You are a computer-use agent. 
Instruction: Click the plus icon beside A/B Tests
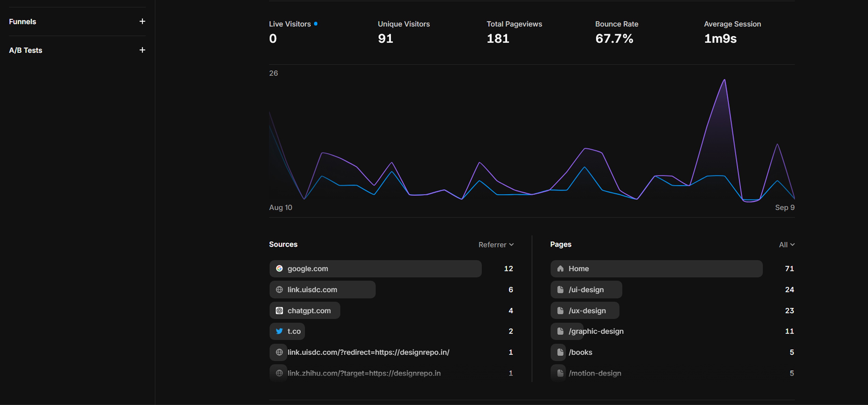tap(142, 50)
